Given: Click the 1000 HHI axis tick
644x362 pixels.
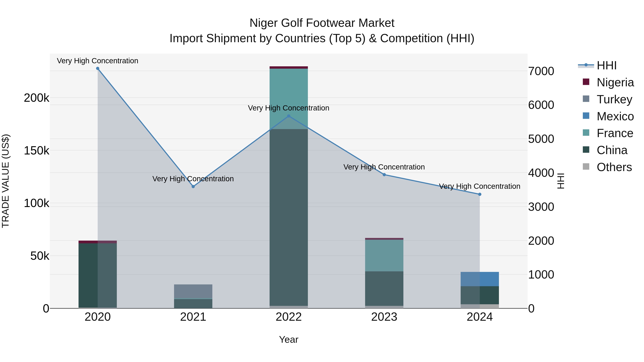Looking at the screenshot, I should pyautogui.click(x=541, y=275).
